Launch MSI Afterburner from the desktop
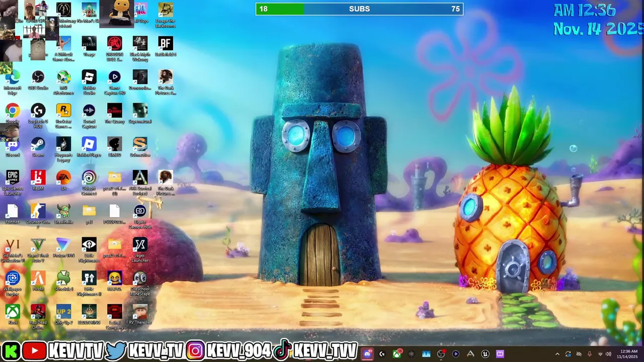Viewport: 644px width, 362px height. [63, 83]
